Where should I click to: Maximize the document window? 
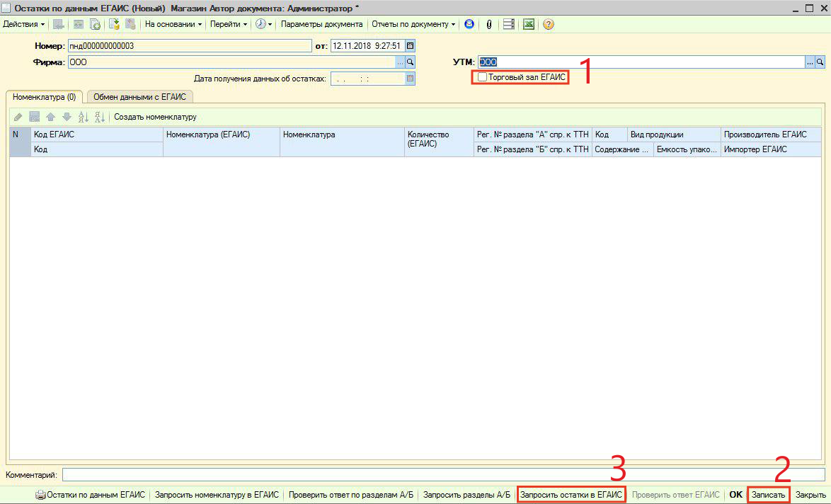(x=809, y=8)
